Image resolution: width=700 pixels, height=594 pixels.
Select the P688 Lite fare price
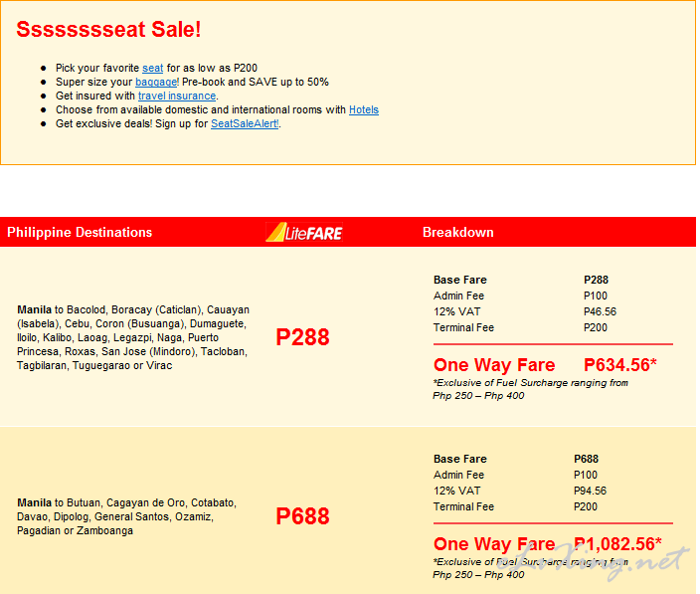302,516
